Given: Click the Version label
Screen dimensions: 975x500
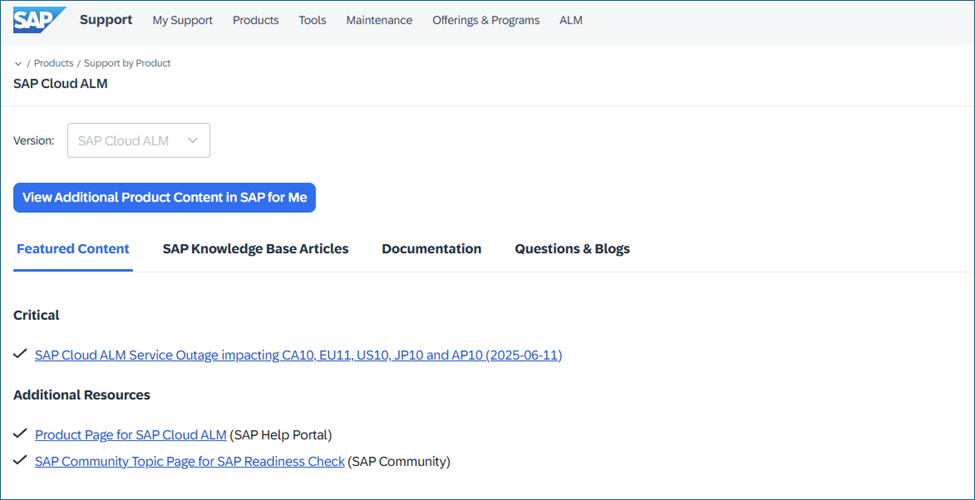Looking at the screenshot, I should [x=34, y=141].
